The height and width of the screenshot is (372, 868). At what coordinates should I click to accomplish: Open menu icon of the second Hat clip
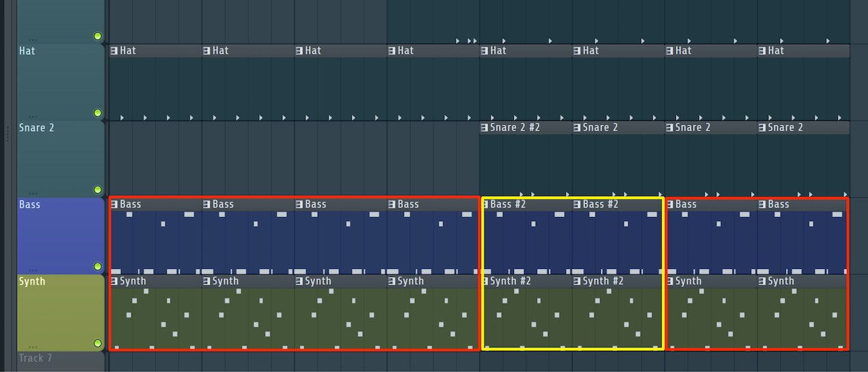click(x=206, y=51)
